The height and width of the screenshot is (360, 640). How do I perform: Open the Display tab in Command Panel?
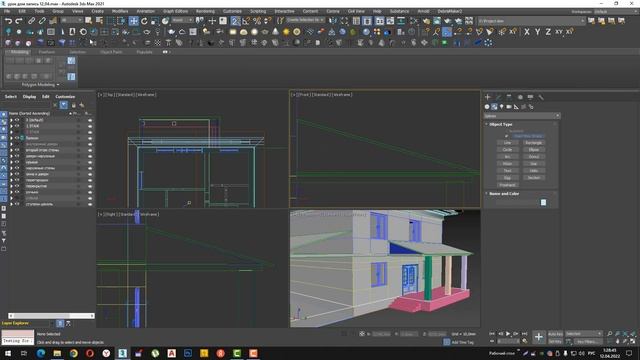(530, 97)
